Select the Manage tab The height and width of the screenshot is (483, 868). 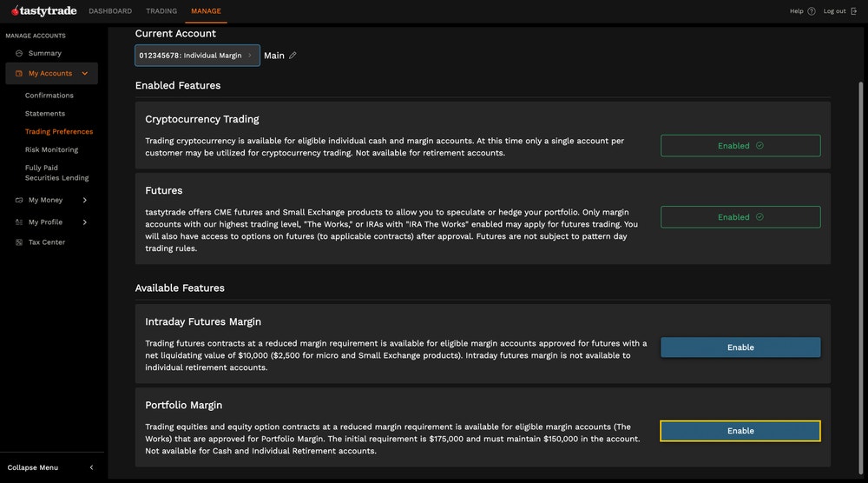tap(206, 11)
